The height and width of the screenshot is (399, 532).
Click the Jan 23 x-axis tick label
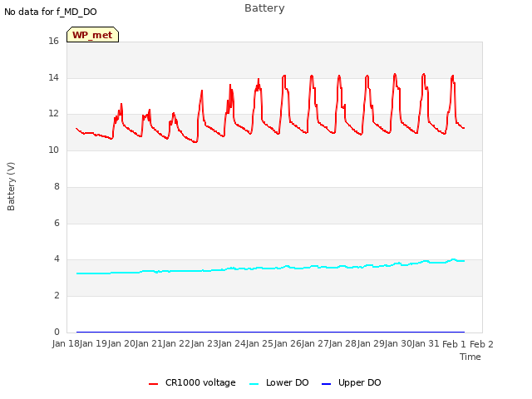tap(204, 343)
